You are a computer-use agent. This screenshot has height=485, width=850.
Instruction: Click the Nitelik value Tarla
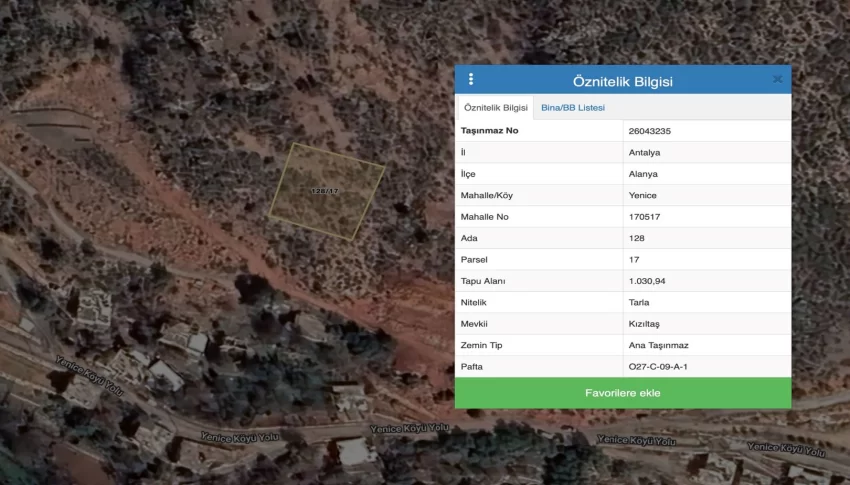tap(639, 303)
